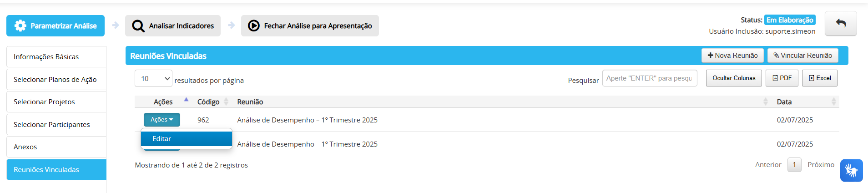The width and height of the screenshot is (868, 193).
Task: Export the table to PDF
Action: click(782, 78)
